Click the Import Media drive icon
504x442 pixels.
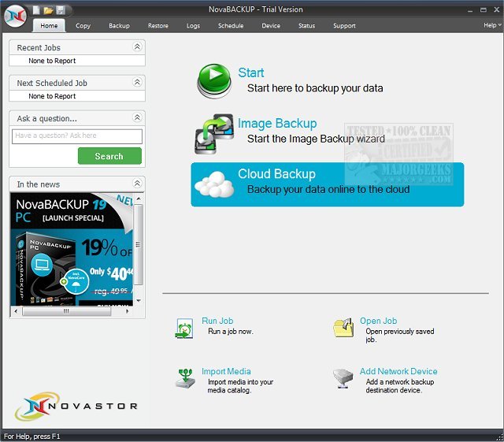tap(185, 379)
